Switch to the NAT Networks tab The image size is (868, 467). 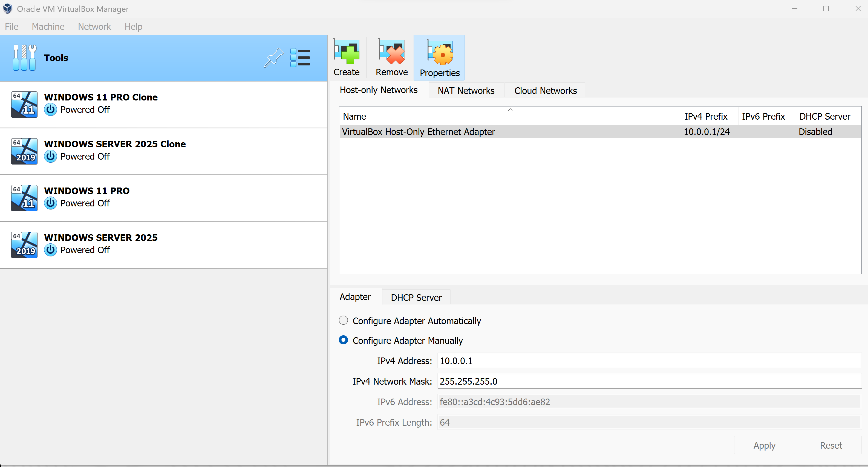(x=466, y=91)
